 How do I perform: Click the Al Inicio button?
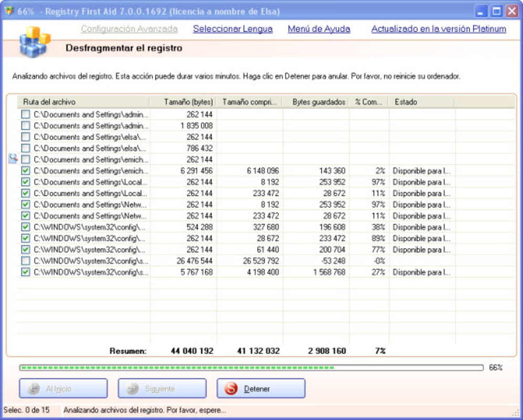point(64,388)
